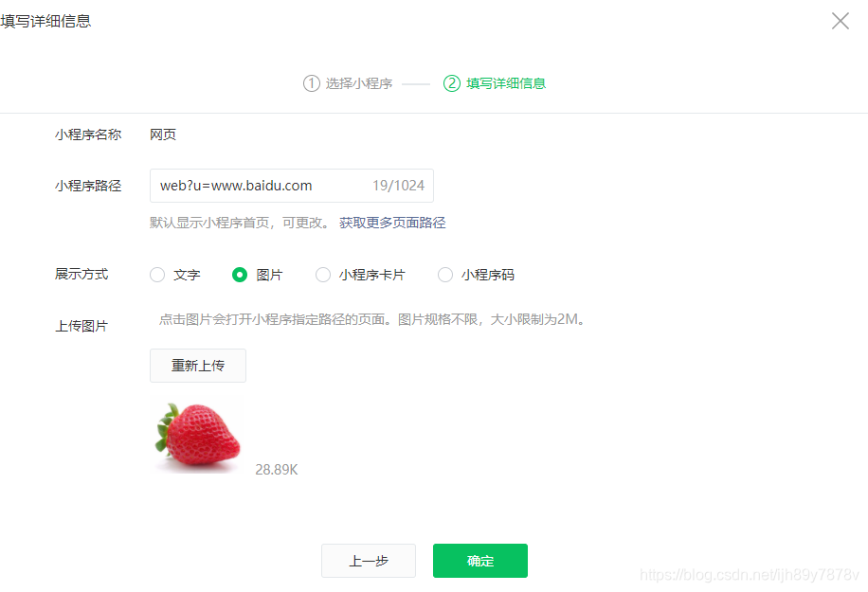
Task: Click the 重新上传 button
Action: click(x=198, y=366)
